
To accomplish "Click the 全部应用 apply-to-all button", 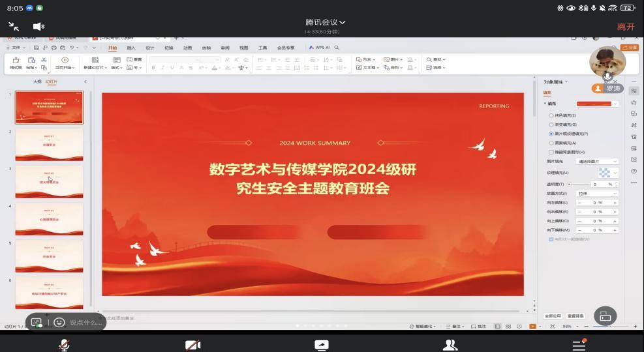I will pyautogui.click(x=553, y=315).
